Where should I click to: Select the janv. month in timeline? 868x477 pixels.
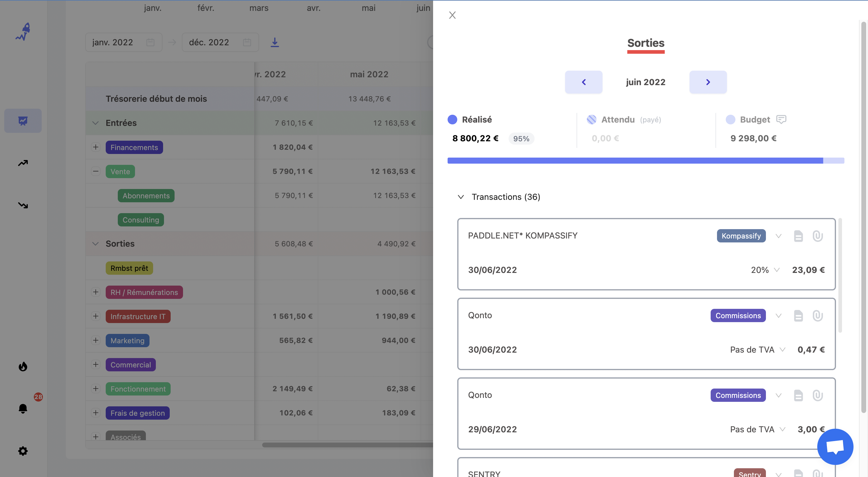(x=153, y=8)
